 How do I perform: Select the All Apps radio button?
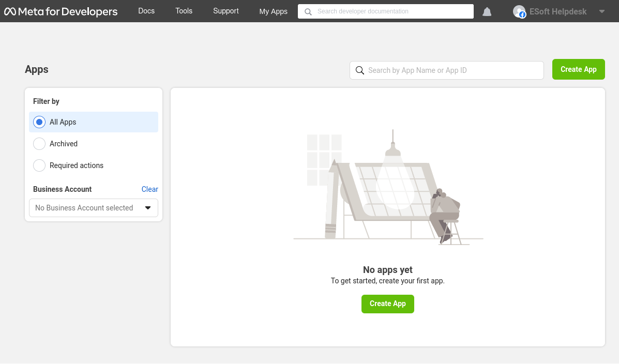pyautogui.click(x=39, y=122)
